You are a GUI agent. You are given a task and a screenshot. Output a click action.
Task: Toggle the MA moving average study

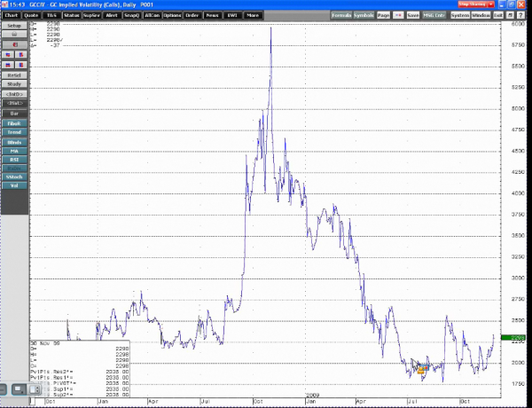coord(13,152)
